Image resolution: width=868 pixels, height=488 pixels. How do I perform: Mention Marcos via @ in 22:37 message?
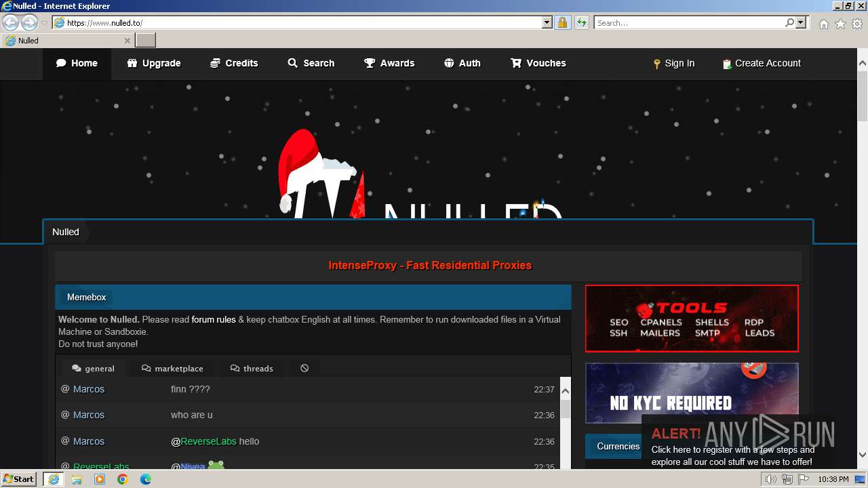(x=65, y=389)
